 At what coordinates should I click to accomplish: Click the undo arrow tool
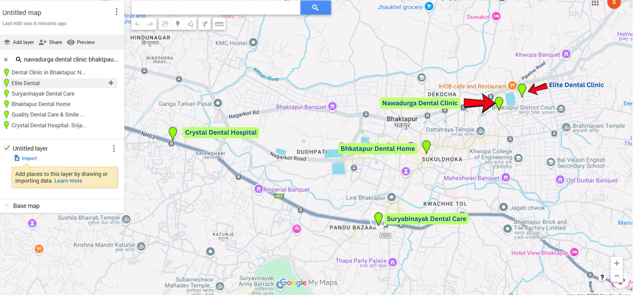tap(138, 24)
